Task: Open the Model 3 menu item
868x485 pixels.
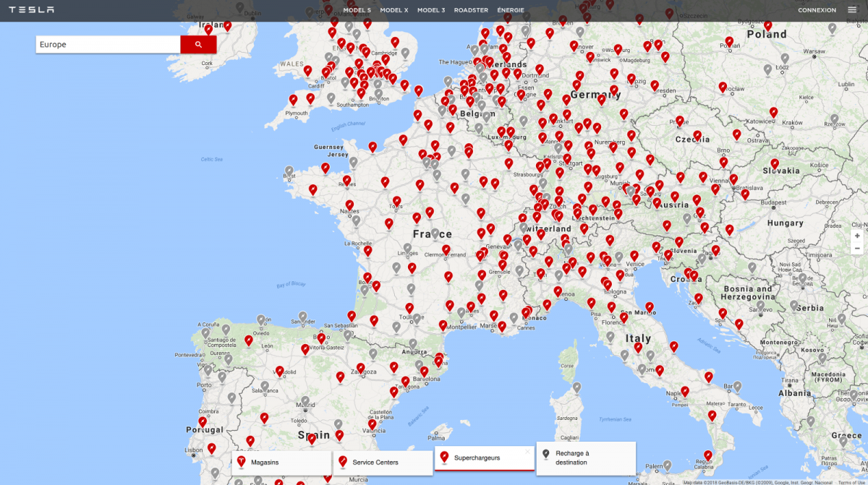Action: [x=431, y=10]
